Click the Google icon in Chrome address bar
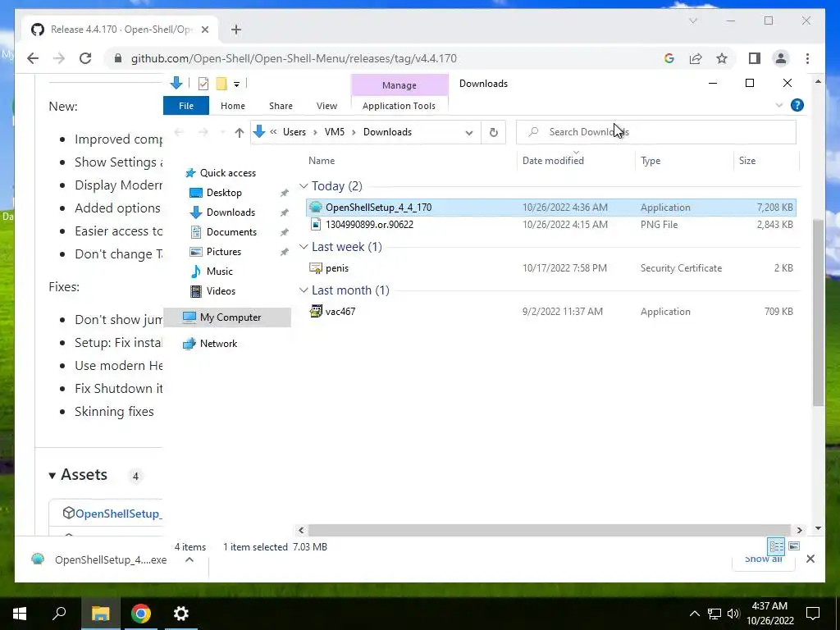This screenshot has width=840, height=630. point(669,58)
